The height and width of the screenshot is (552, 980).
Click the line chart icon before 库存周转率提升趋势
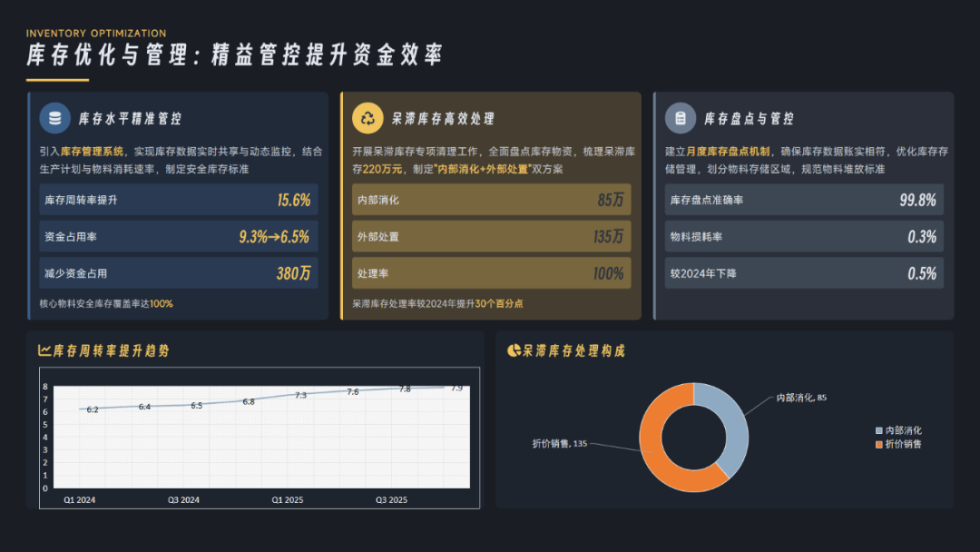point(44,350)
